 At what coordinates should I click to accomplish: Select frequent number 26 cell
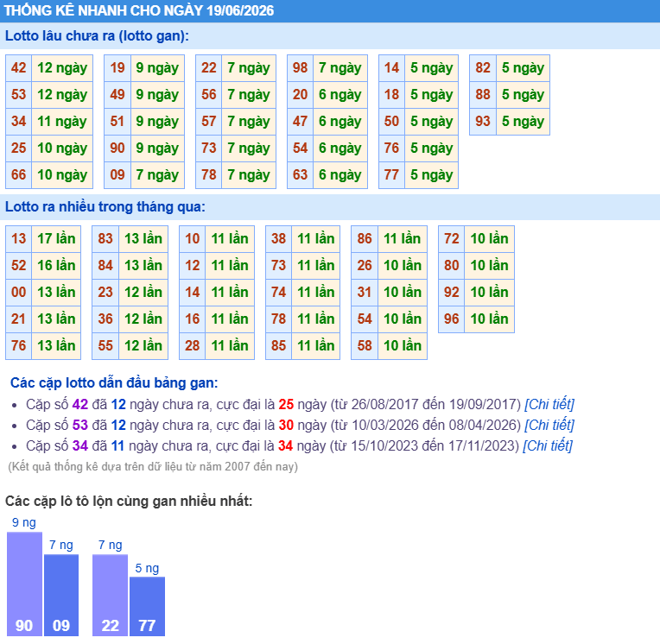coord(365,265)
